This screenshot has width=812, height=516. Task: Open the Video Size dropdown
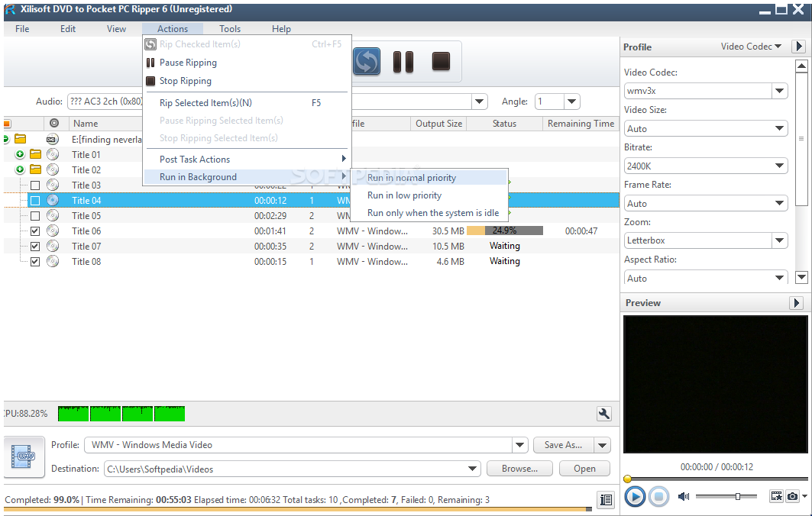point(779,128)
